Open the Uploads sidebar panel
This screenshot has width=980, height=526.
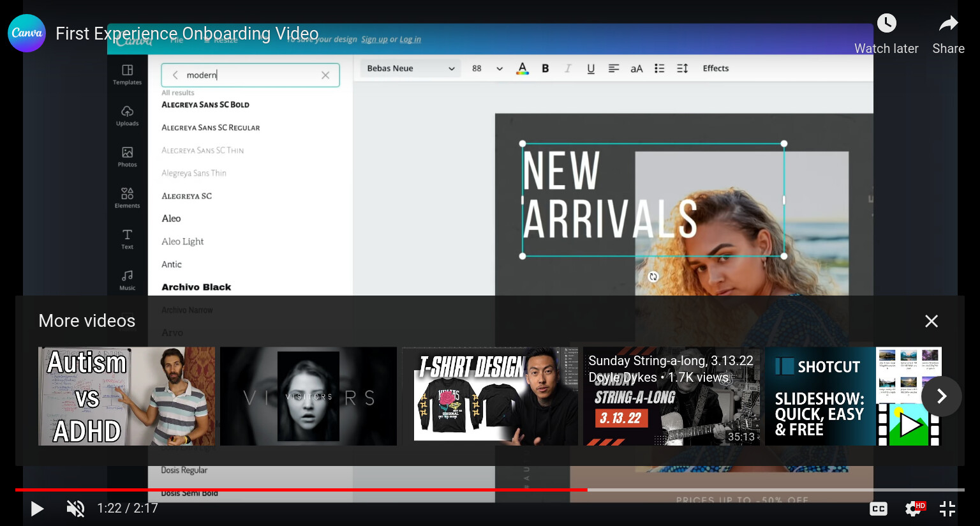click(x=128, y=116)
